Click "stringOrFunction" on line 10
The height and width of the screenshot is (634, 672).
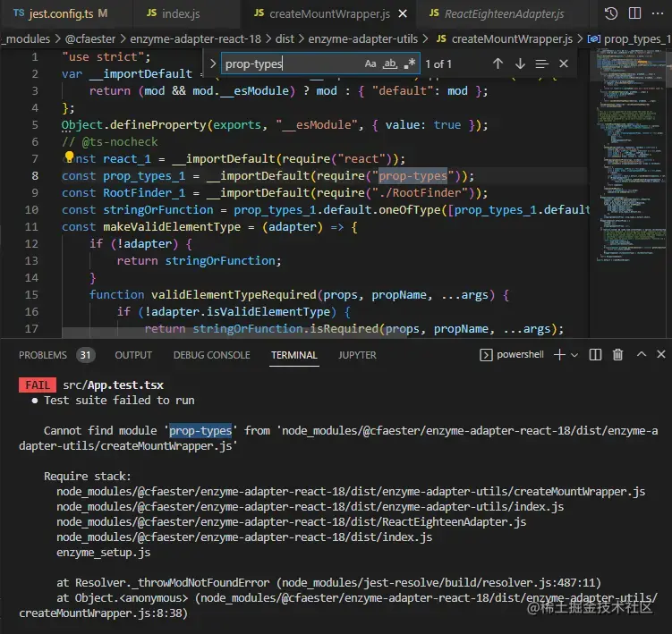coord(157,209)
